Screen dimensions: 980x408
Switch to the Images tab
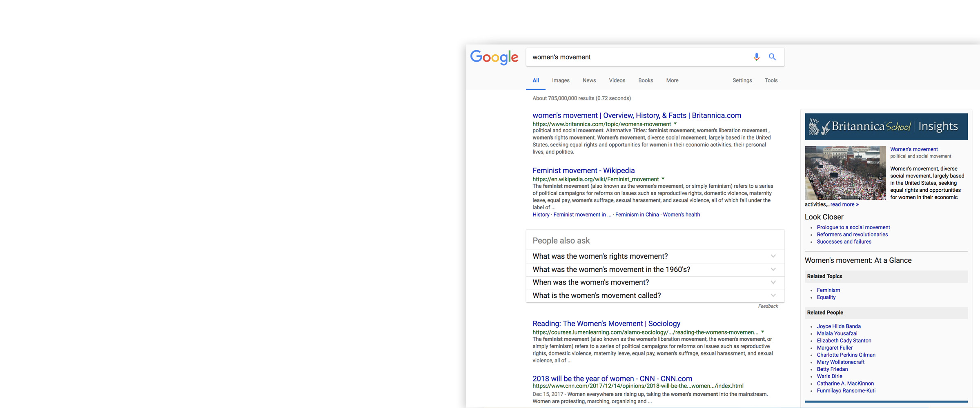[561, 80]
